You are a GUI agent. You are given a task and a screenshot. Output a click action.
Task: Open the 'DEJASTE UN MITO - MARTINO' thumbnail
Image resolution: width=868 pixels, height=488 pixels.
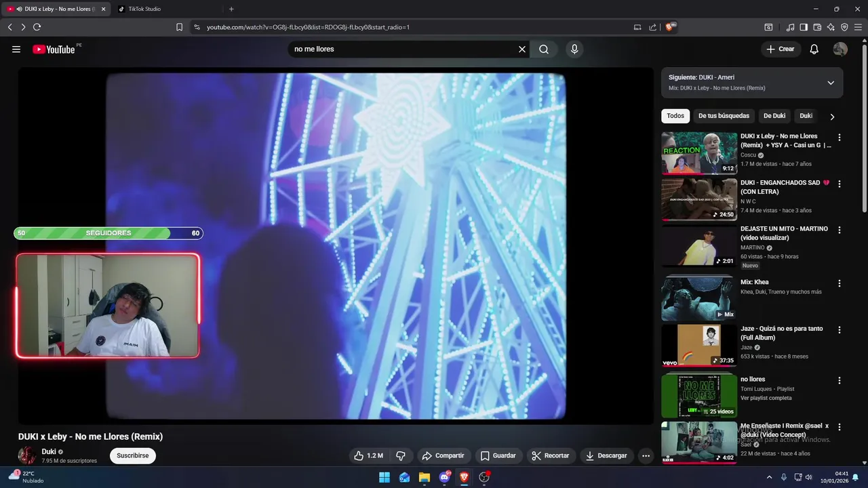[x=699, y=246]
